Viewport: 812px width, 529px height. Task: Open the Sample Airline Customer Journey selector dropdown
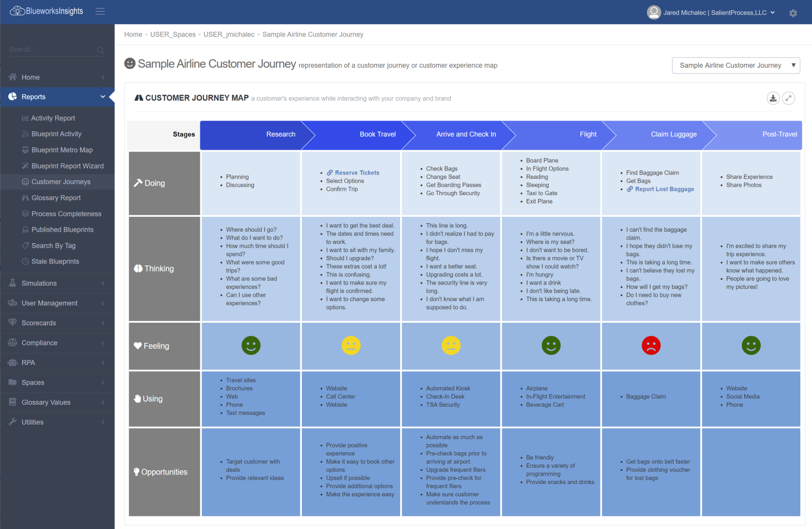pyautogui.click(x=735, y=65)
